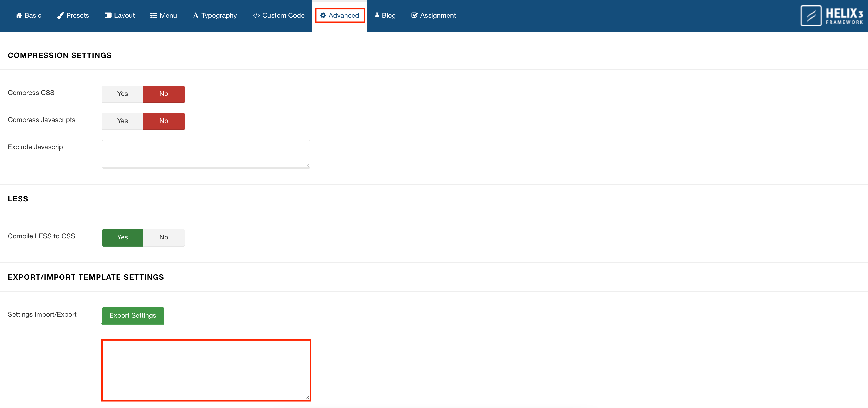
Task: Click the Exclude Javascript textarea resize handle
Action: (x=307, y=165)
